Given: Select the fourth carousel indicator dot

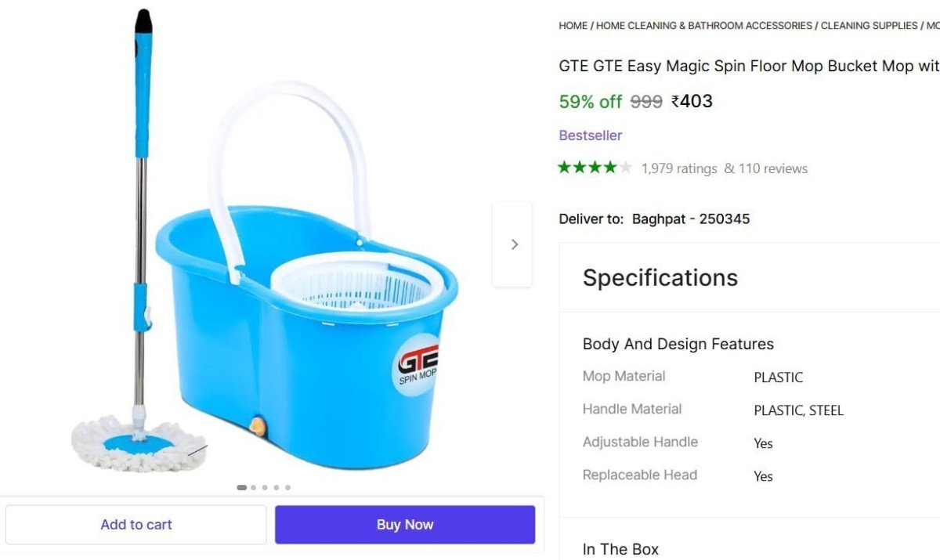Looking at the screenshot, I should [x=276, y=487].
